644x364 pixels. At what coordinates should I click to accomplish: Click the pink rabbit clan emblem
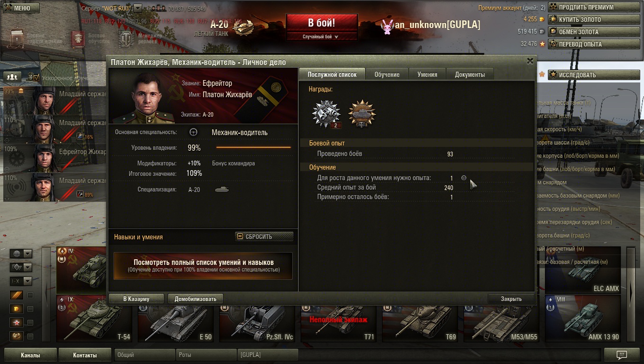[387, 27]
